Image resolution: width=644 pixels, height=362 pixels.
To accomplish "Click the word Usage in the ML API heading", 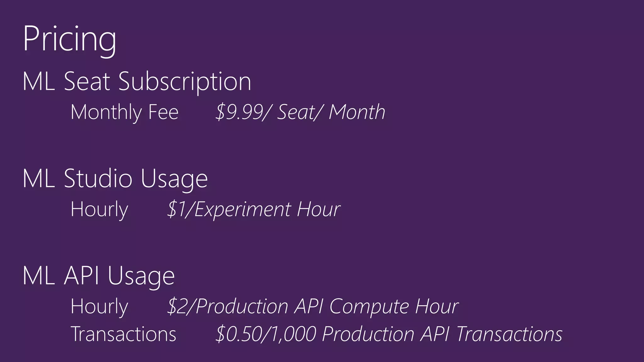I will tap(141, 276).
